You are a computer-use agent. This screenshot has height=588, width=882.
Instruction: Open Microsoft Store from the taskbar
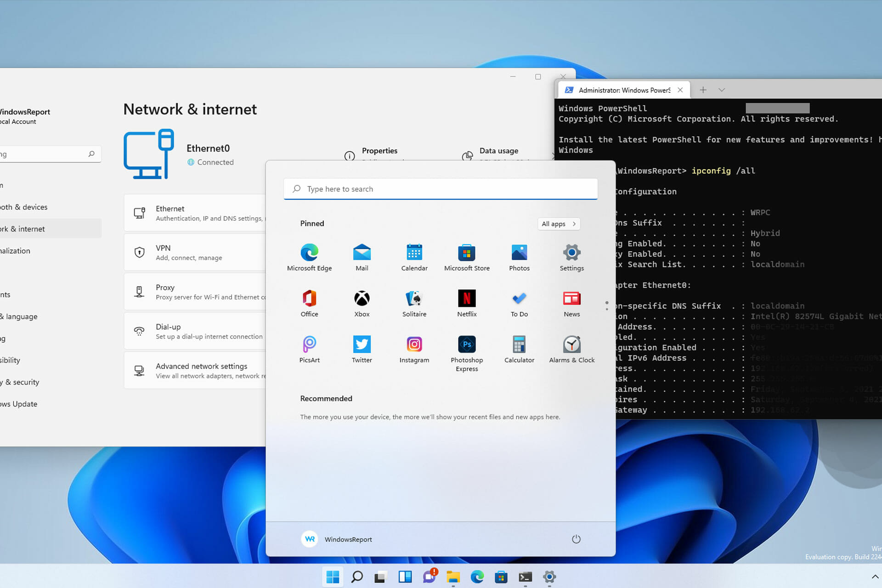click(501, 577)
